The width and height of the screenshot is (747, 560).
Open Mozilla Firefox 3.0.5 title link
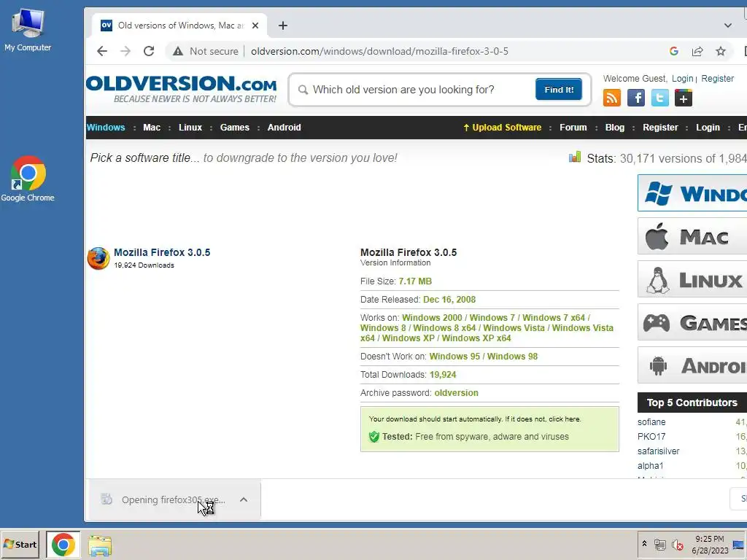162,252
